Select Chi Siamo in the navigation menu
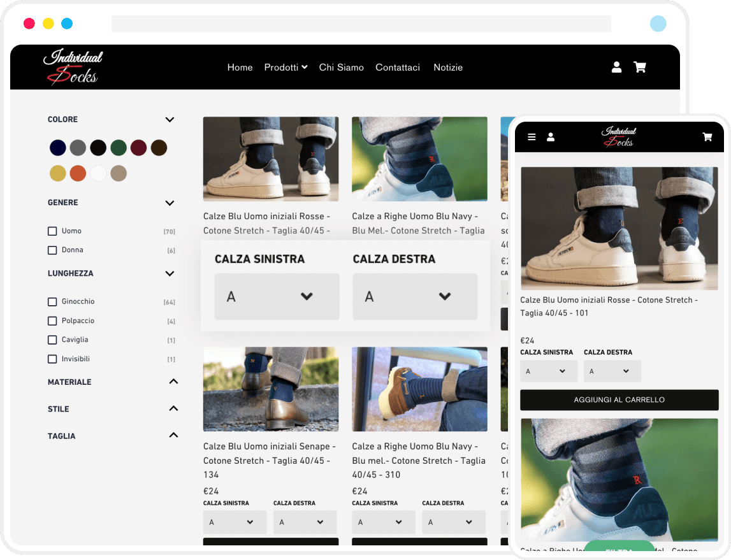Screen dimensions: 731x560 (342, 67)
